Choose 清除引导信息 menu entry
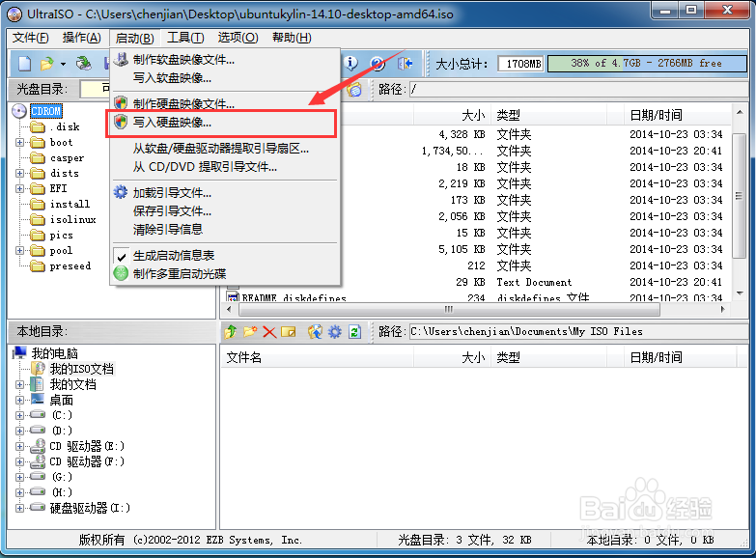Screen dimensions: 756x558 [168, 229]
